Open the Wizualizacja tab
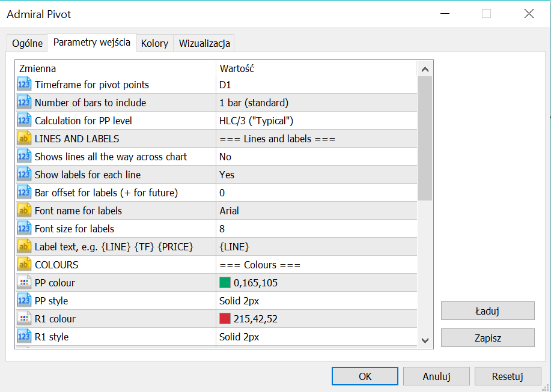Image resolution: width=551 pixels, height=392 pixels. point(204,43)
